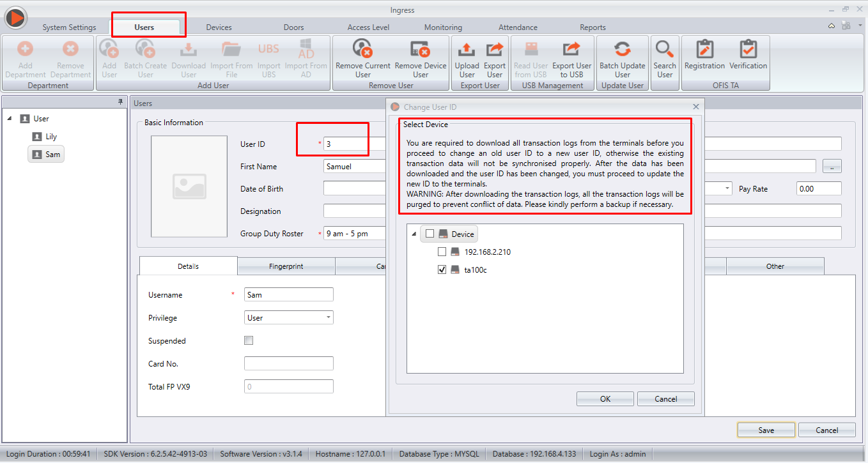This screenshot has width=868, height=463.
Task: Click "Login As : admin" status text
Action: pos(617,454)
